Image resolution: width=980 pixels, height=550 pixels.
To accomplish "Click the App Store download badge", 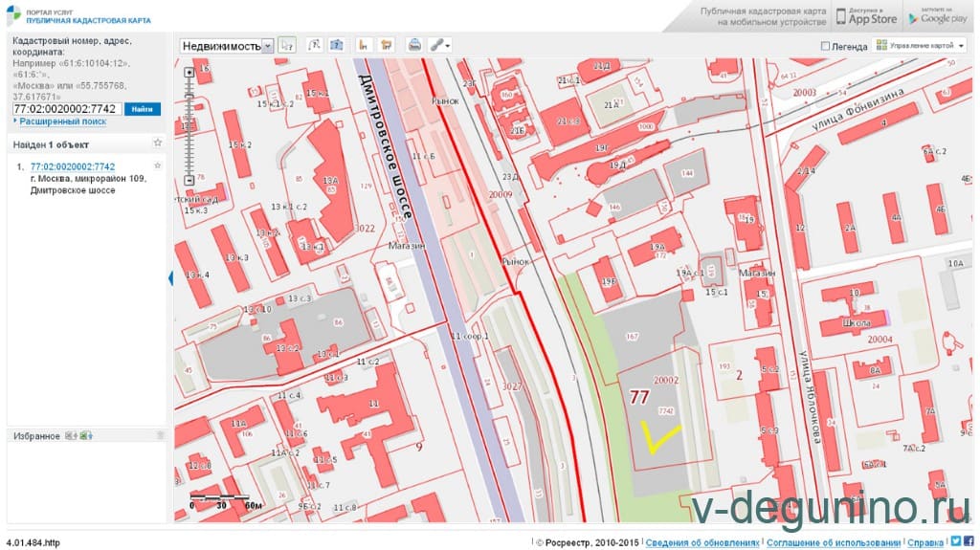I will [867, 16].
